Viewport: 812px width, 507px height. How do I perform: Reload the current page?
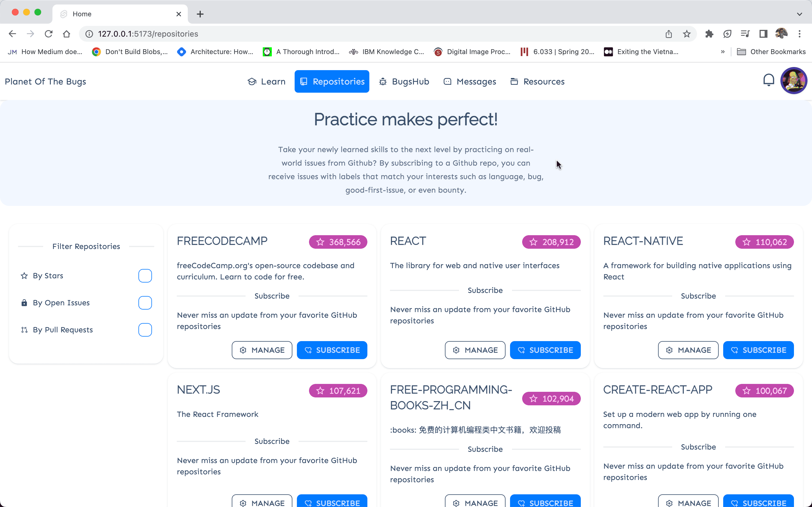[49, 34]
